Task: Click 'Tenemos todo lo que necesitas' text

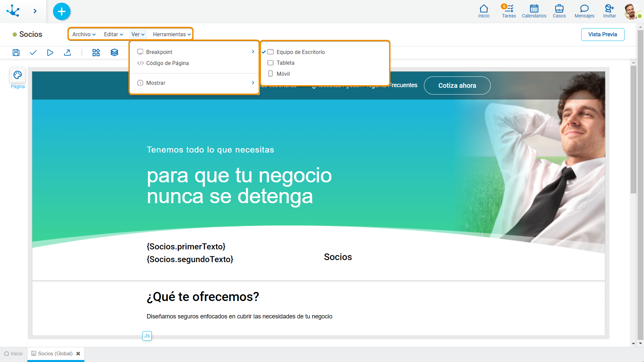Action: pyautogui.click(x=210, y=149)
